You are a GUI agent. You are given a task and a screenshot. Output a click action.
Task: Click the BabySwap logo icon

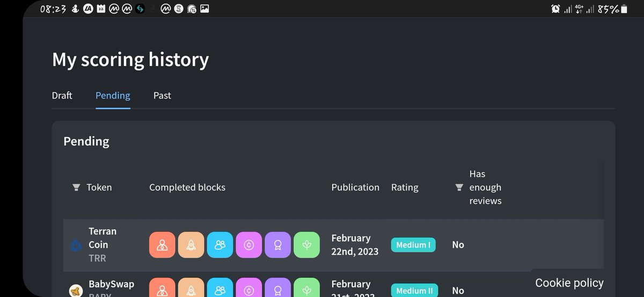point(76,291)
